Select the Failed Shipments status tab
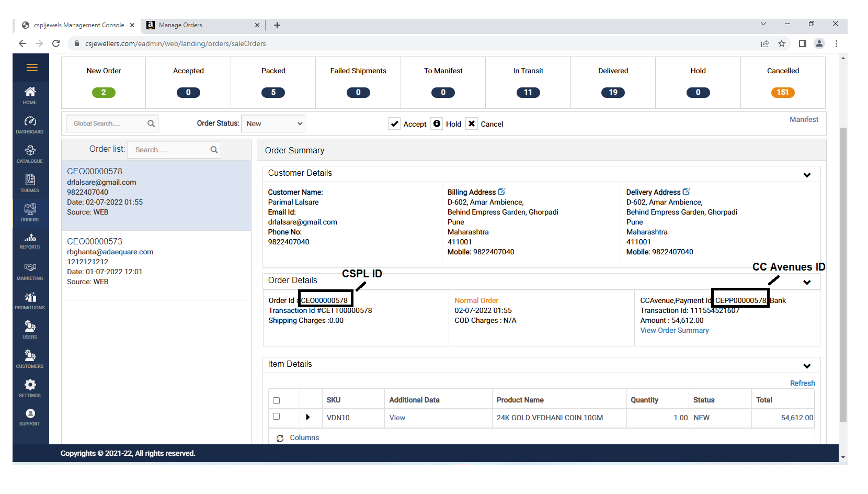The image size is (868, 494). click(x=358, y=82)
